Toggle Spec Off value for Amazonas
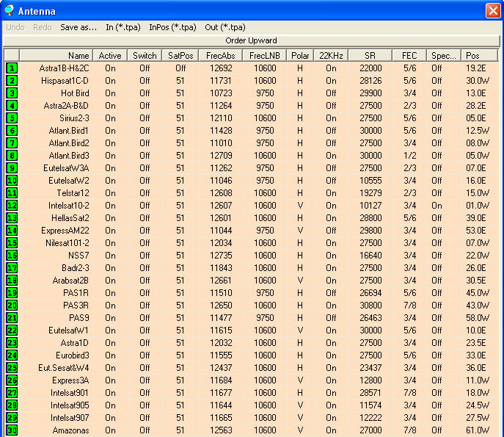This screenshot has height=437, width=504. (437, 430)
